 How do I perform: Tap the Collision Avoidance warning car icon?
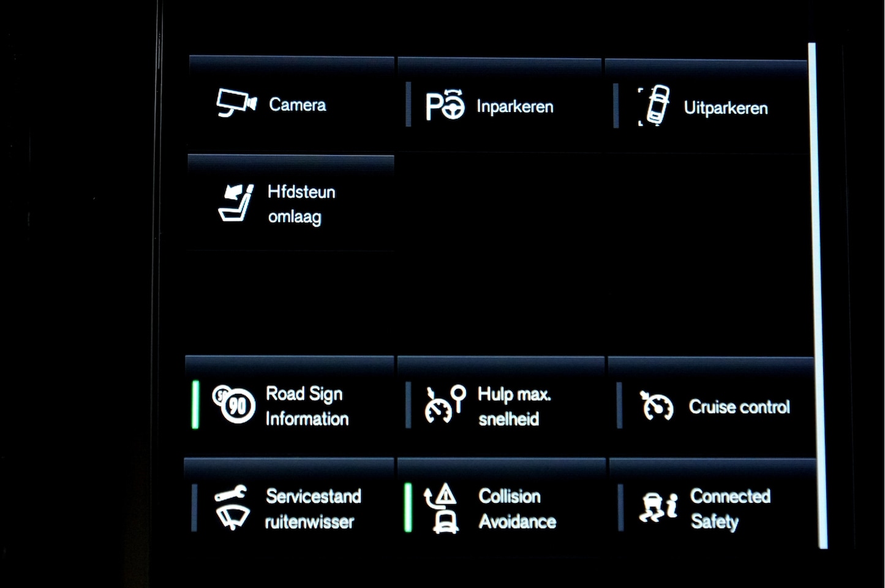[x=442, y=508]
